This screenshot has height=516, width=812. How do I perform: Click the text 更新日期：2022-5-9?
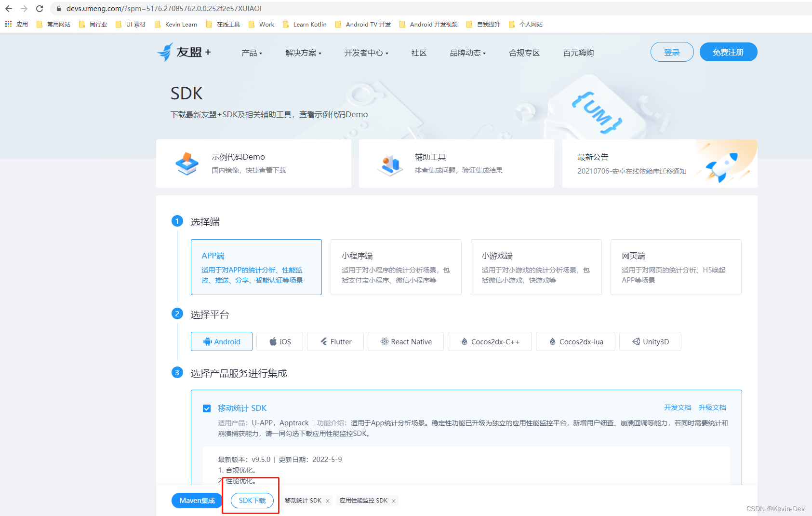pos(310,460)
